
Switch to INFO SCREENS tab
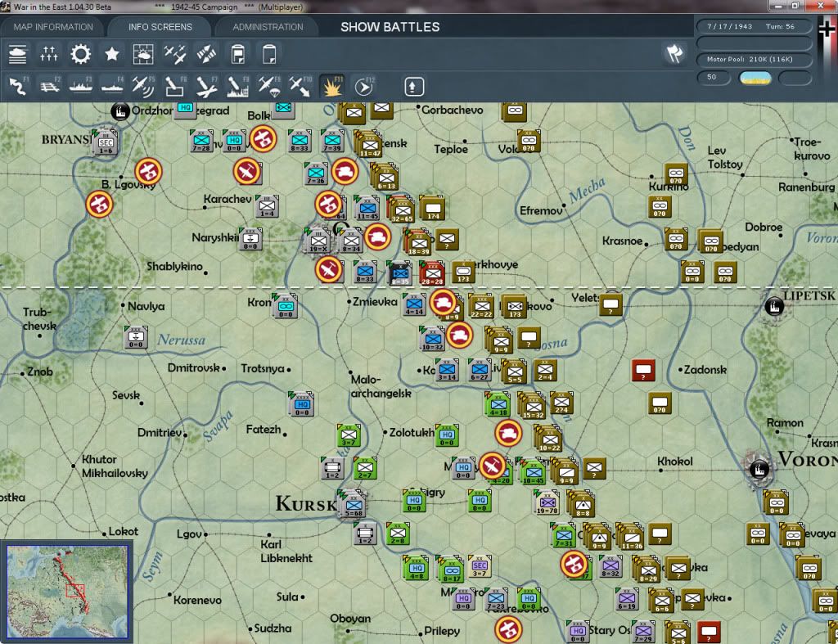tap(160, 27)
